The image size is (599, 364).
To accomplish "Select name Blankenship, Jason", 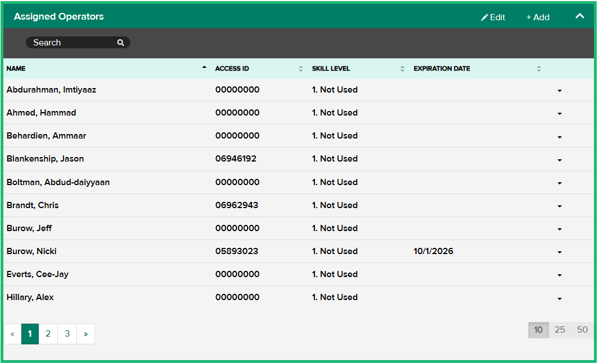I will [45, 159].
